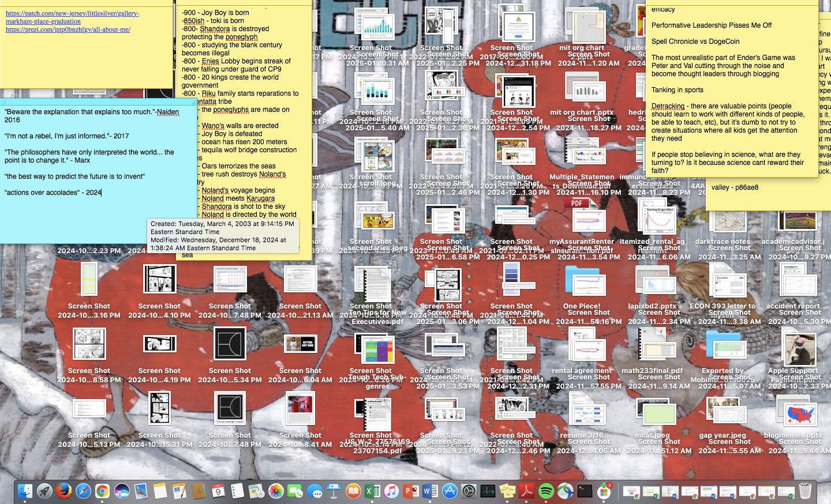Open Microsoft AutoUpdate icon with badge
831x504 pixels.
pos(604,491)
